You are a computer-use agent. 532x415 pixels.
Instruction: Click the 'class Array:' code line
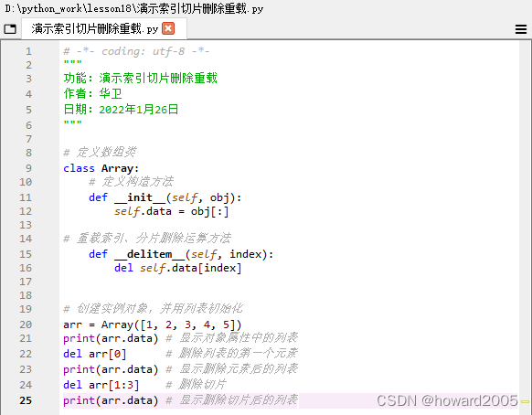point(101,168)
